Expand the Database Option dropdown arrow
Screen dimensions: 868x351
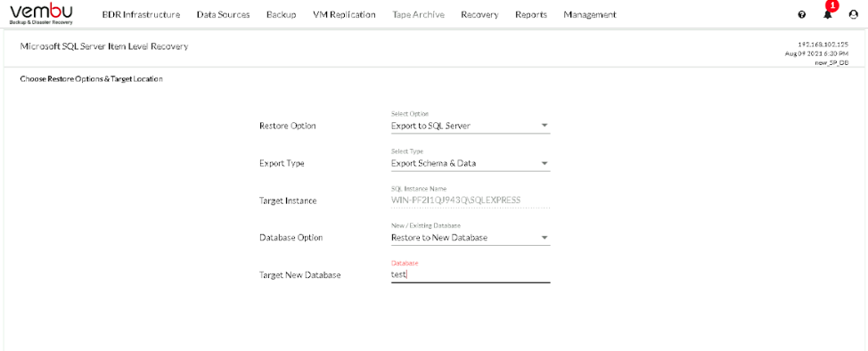(x=545, y=238)
